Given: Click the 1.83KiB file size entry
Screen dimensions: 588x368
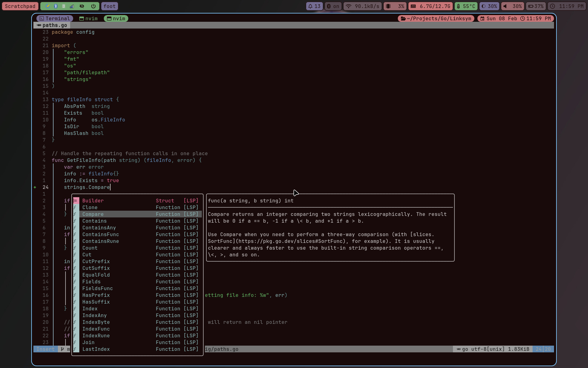Looking at the screenshot, I should (x=518, y=349).
